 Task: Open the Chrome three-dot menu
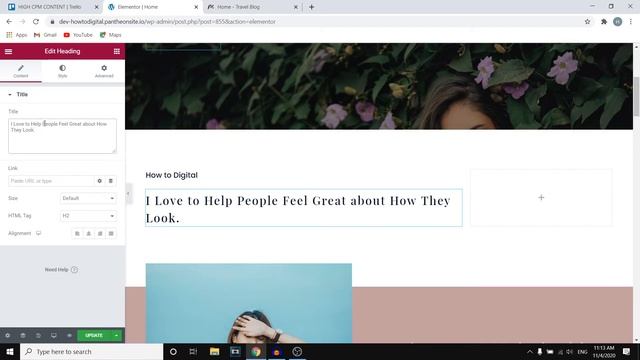coord(631,22)
